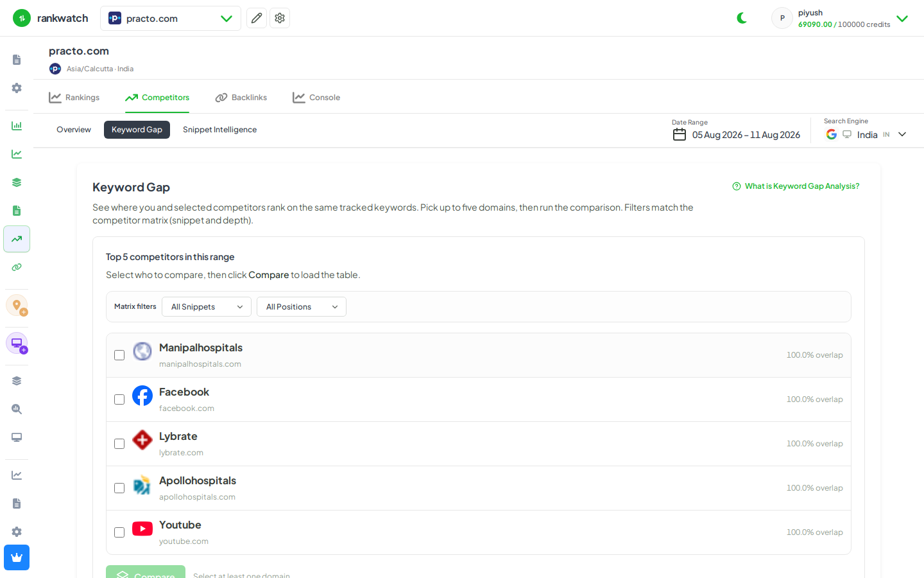This screenshot has height=578, width=924.
Task: Open the All Snippets filter dropdown
Action: coord(207,307)
